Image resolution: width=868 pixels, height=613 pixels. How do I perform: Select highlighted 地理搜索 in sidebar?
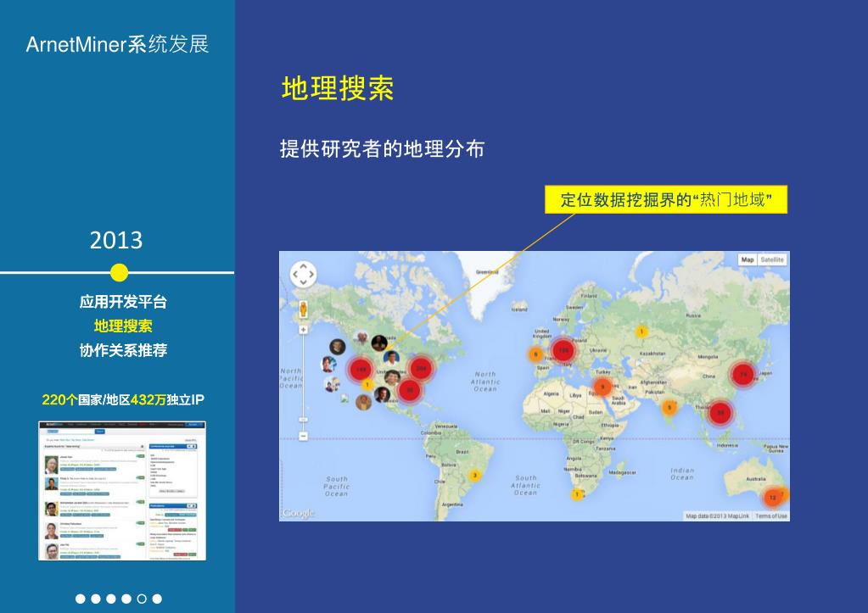123,326
